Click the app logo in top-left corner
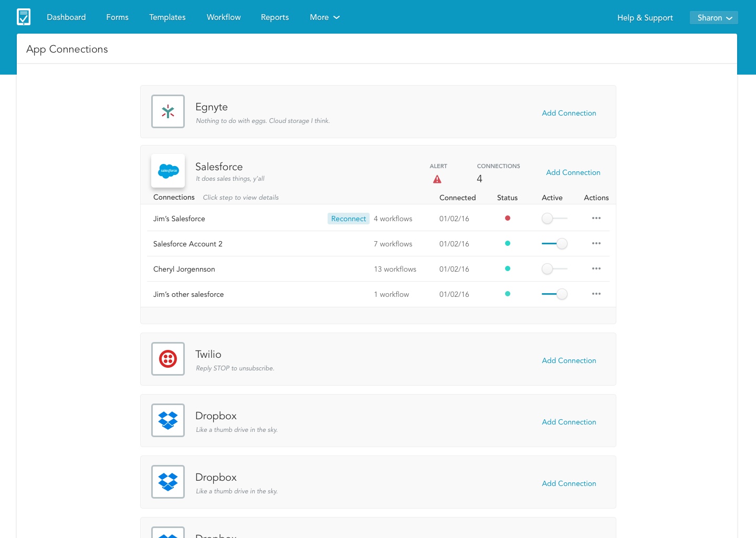756x538 pixels. coord(24,17)
